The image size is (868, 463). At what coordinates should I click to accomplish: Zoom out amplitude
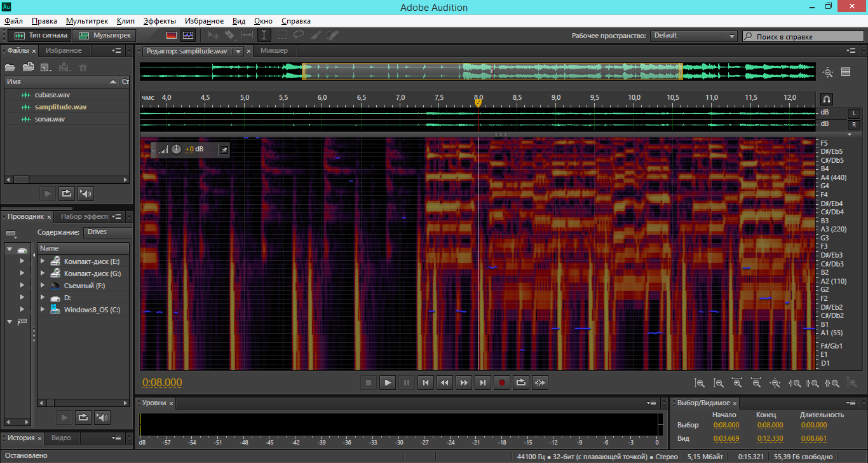[x=719, y=383]
